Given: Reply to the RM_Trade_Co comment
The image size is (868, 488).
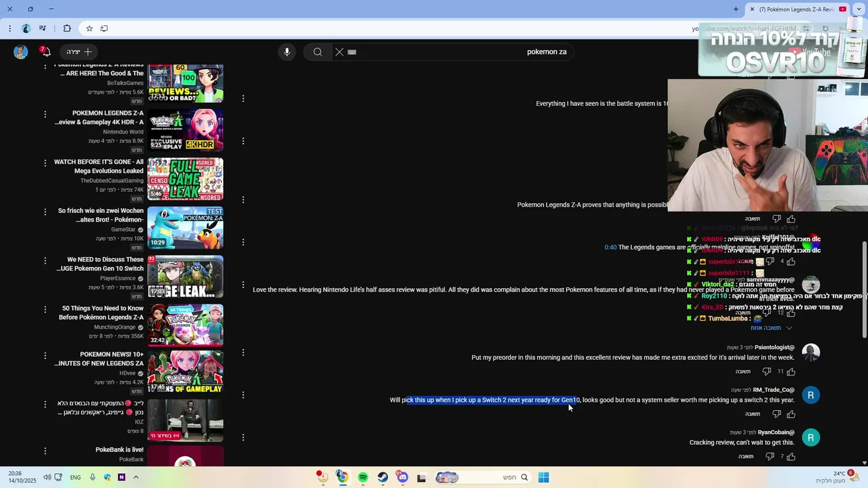Looking at the screenshot, I should coord(753,414).
